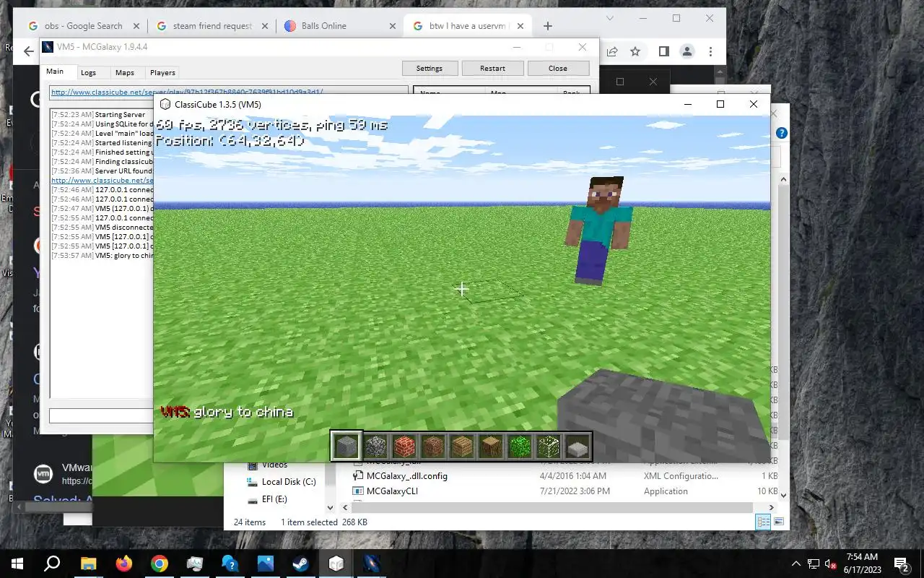Open the Chrome profile icon
Image resolution: width=924 pixels, height=578 pixels.
tap(687, 51)
